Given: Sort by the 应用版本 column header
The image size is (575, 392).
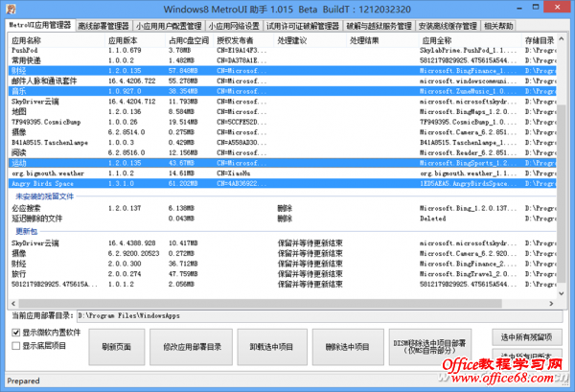Looking at the screenshot, I should point(135,40).
